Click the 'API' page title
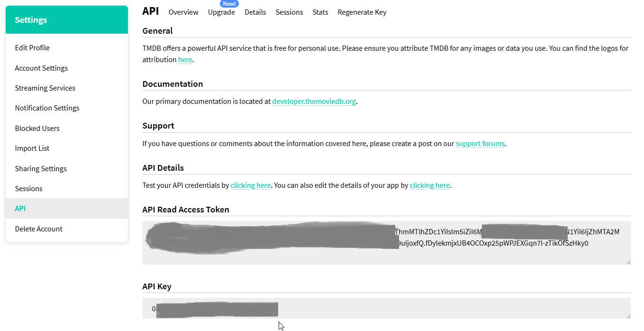The width and height of the screenshot is (644, 331). (x=151, y=11)
